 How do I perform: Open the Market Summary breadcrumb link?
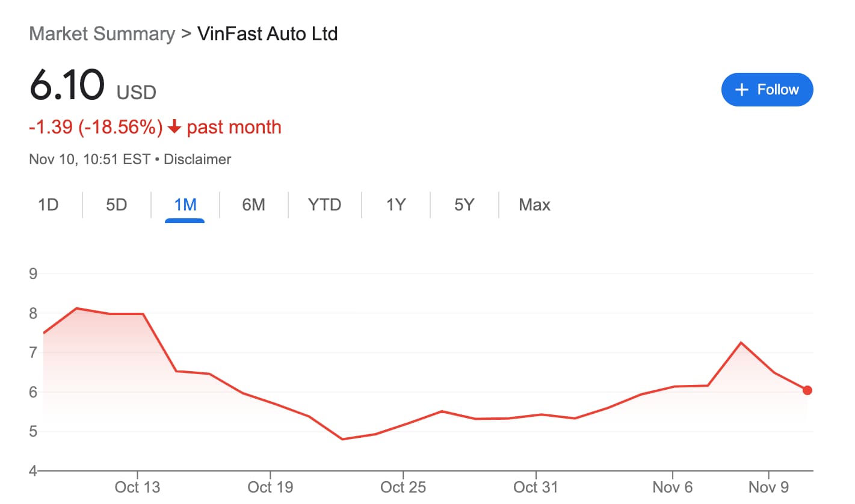[x=102, y=34]
